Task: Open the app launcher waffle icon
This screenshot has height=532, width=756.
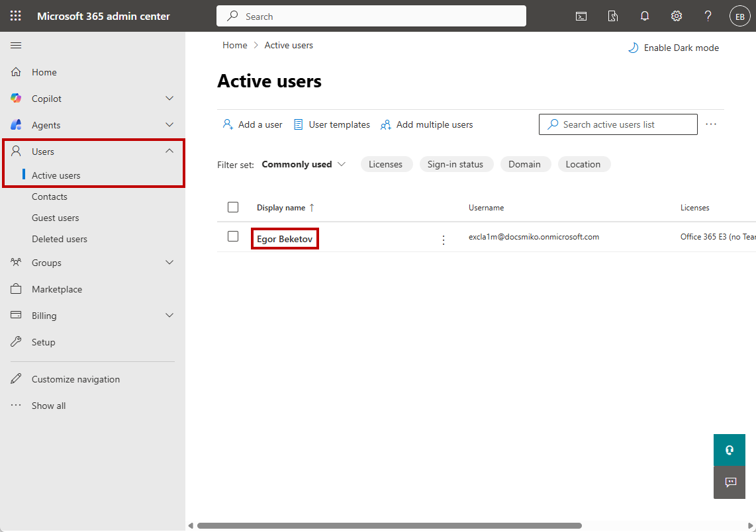Action: click(15, 16)
